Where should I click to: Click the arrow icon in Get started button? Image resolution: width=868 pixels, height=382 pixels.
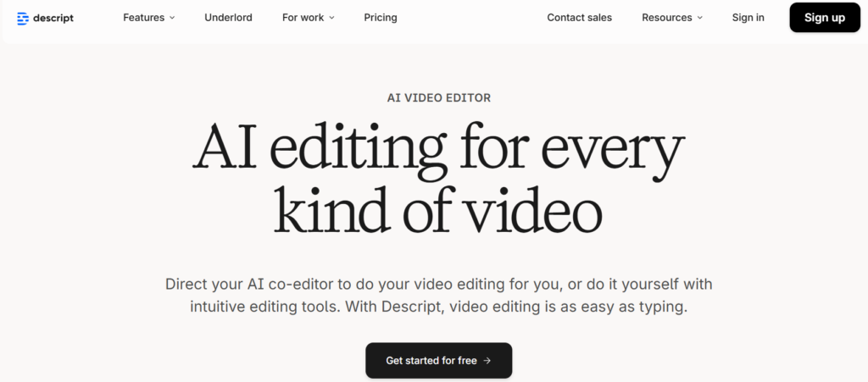(x=487, y=361)
